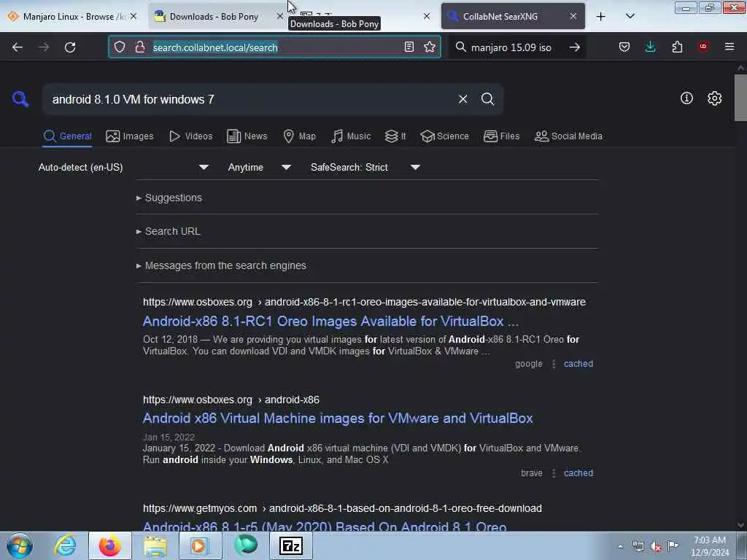Open Android x86 Virtual Machine images result
Screen dimensions: 747x560
338,418
